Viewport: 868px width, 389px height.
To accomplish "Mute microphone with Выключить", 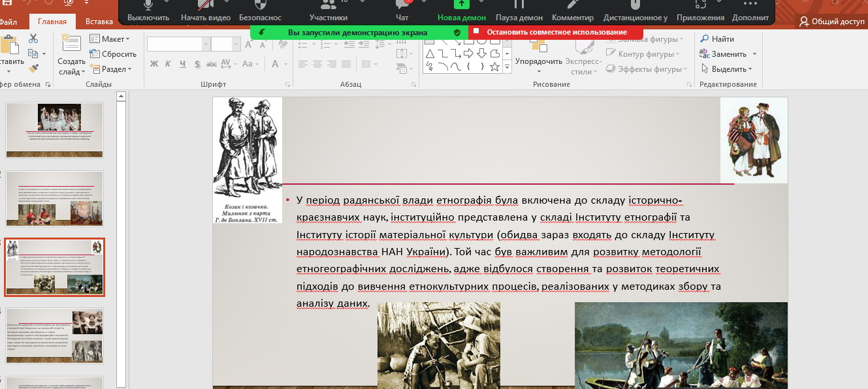I will tap(148, 12).
